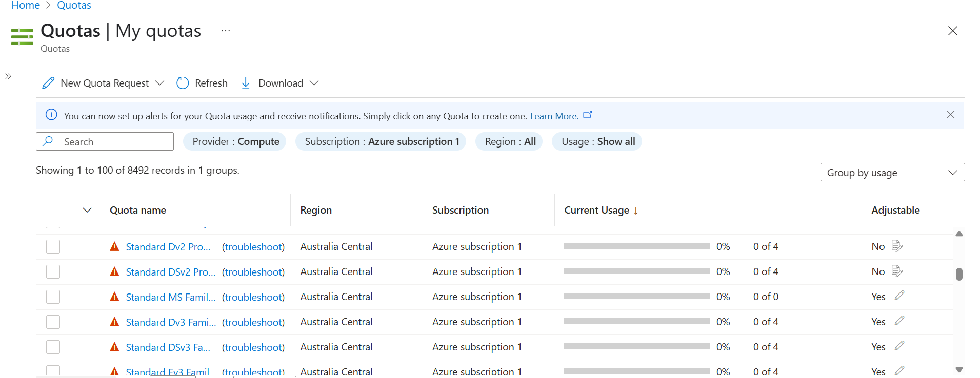This screenshot has height=378, width=980.
Task: Collapse the group using header chevron
Action: (87, 210)
